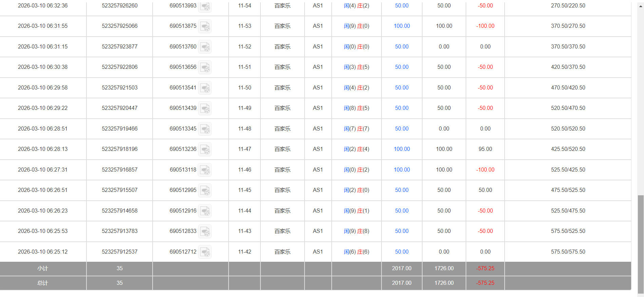This screenshot has width=644, height=297.
Task: Click bet amount 100.00 in row 11-46
Action: click(x=402, y=170)
